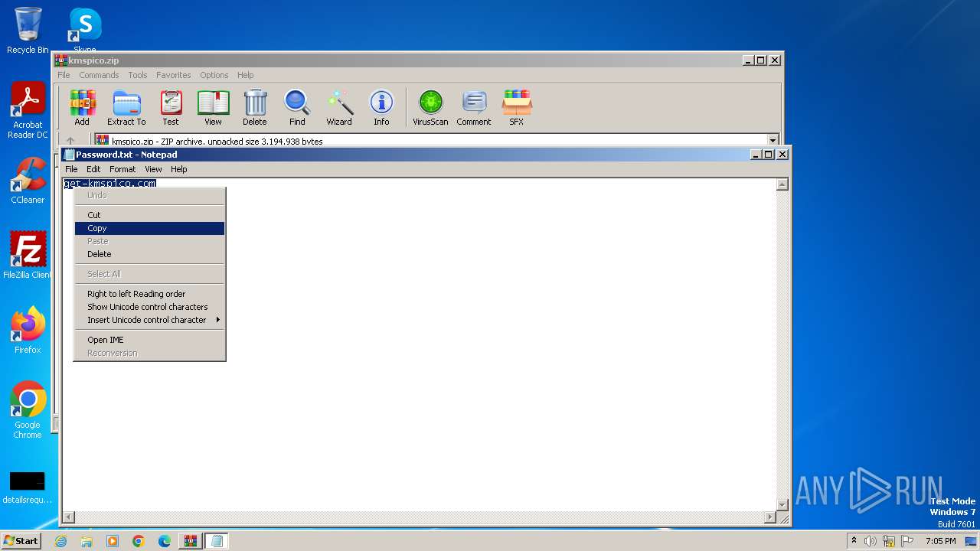Image resolution: width=980 pixels, height=551 pixels.
Task: Expand WinRAR address path dropdown
Action: tap(773, 141)
